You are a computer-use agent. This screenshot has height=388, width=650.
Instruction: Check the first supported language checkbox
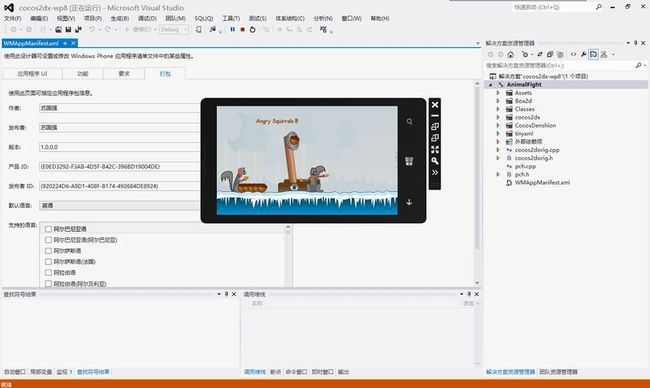(x=49, y=229)
